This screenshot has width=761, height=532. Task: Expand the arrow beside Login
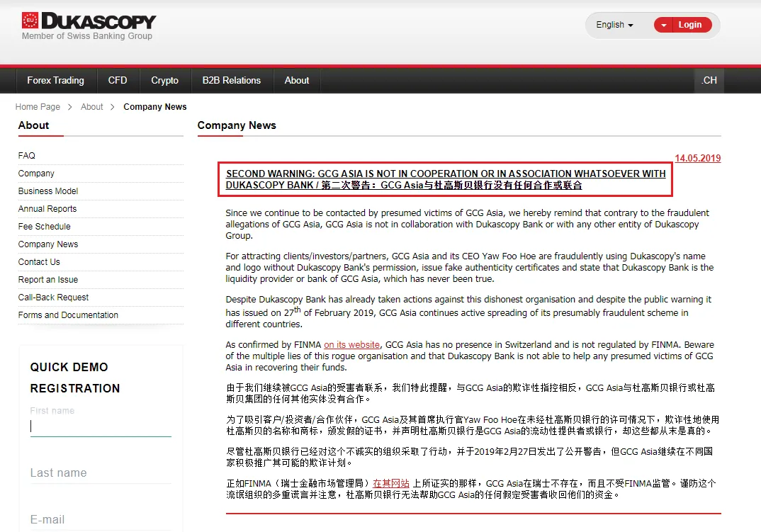click(x=663, y=25)
